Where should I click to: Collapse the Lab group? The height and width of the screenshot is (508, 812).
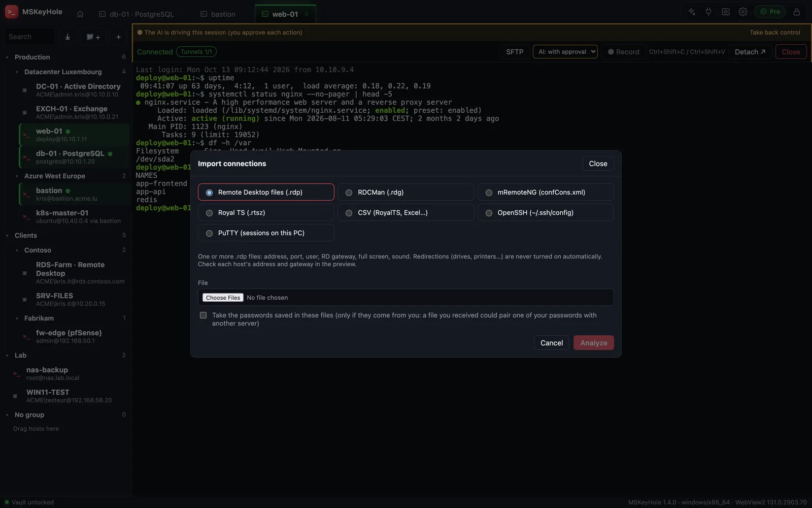(x=7, y=356)
